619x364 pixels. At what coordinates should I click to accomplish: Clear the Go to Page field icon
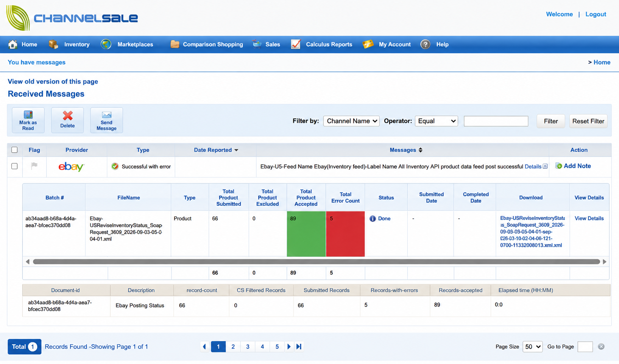click(601, 347)
